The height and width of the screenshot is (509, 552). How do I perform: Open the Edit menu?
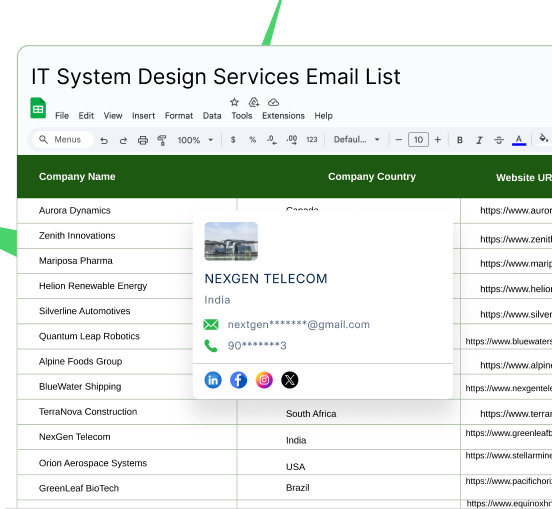point(86,116)
